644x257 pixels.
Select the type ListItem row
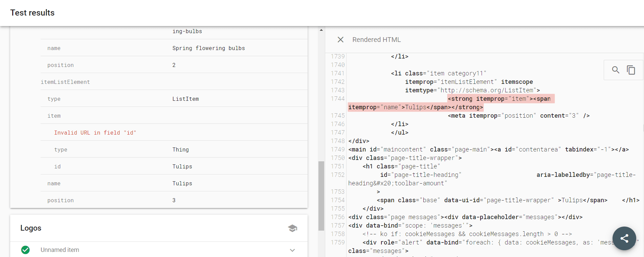coord(174,99)
